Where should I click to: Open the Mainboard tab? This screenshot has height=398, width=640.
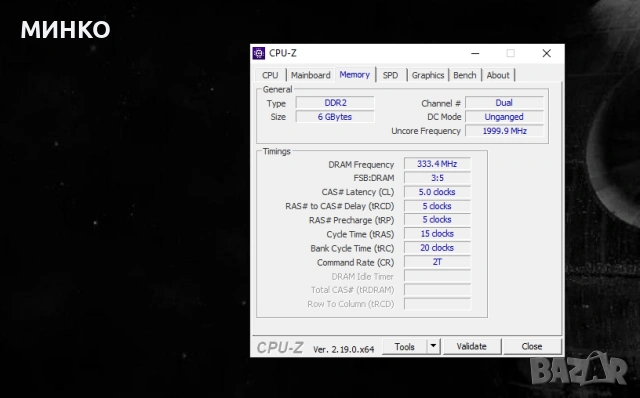311,75
